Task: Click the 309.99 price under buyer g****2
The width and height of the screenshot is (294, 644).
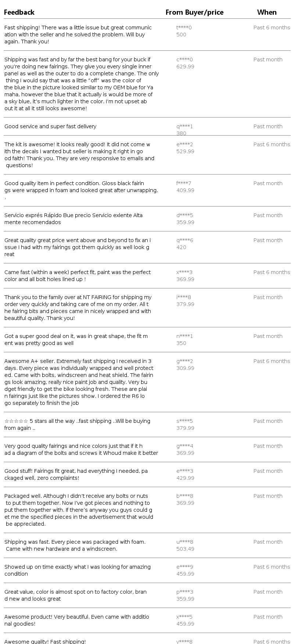Action: [185, 368]
